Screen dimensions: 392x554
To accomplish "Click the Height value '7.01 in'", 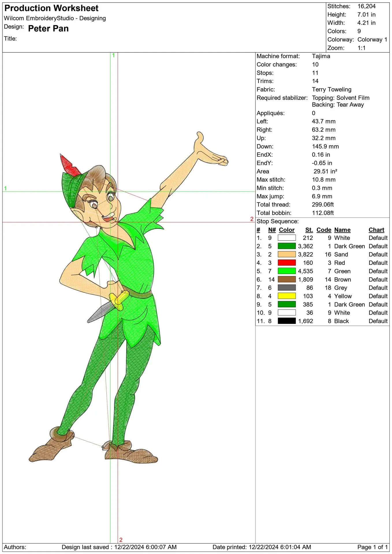I will pyautogui.click(x=366, y=14).
